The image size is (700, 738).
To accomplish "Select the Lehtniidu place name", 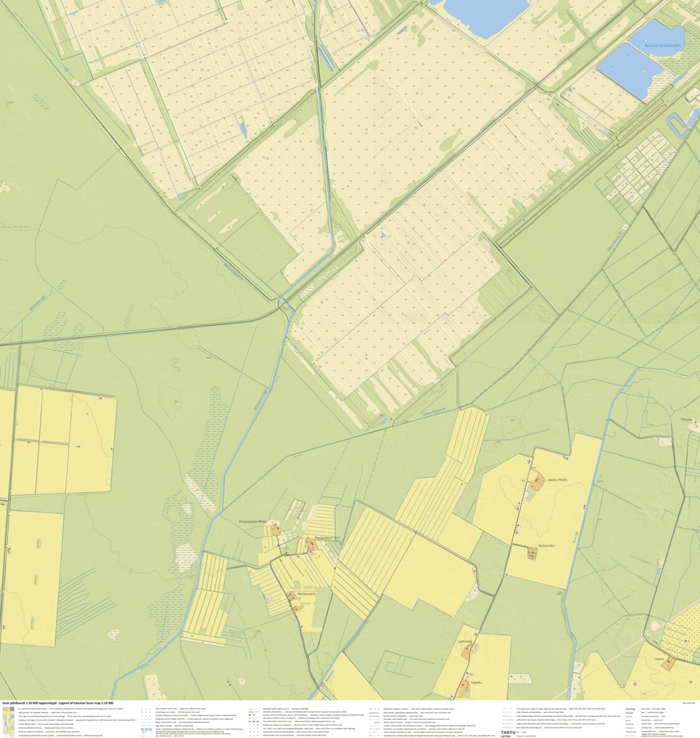I will coord(464,641).
